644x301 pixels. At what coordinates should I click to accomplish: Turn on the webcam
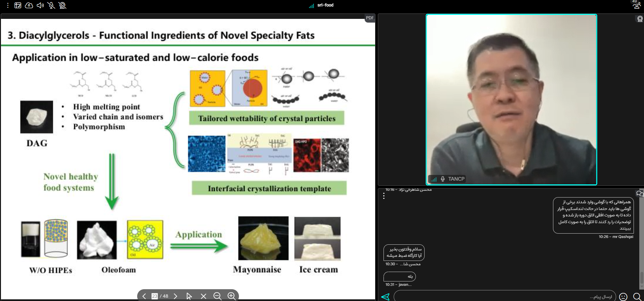click(62, 5)
